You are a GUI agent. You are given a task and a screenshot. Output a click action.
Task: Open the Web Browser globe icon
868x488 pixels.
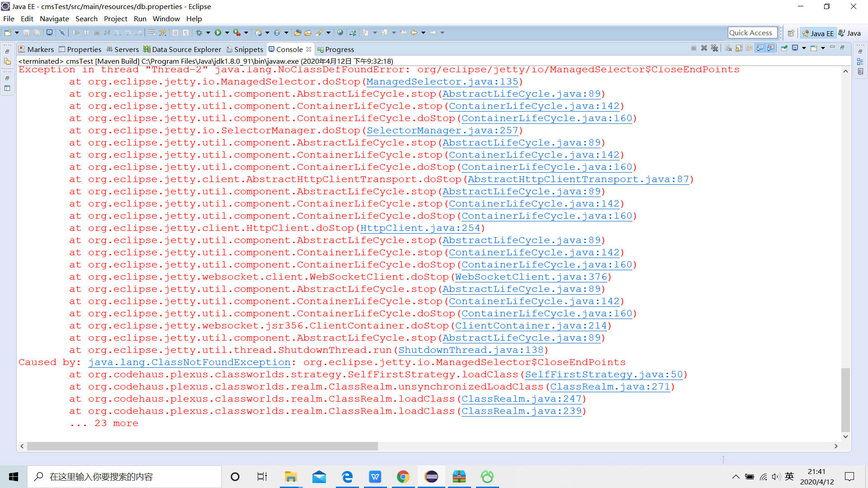pos(340,33)
